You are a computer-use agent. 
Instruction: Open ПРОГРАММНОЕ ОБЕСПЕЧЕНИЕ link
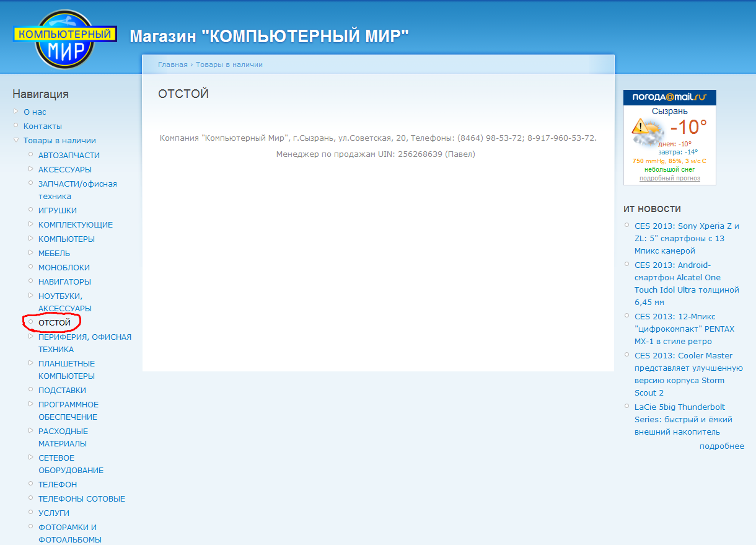68,411
